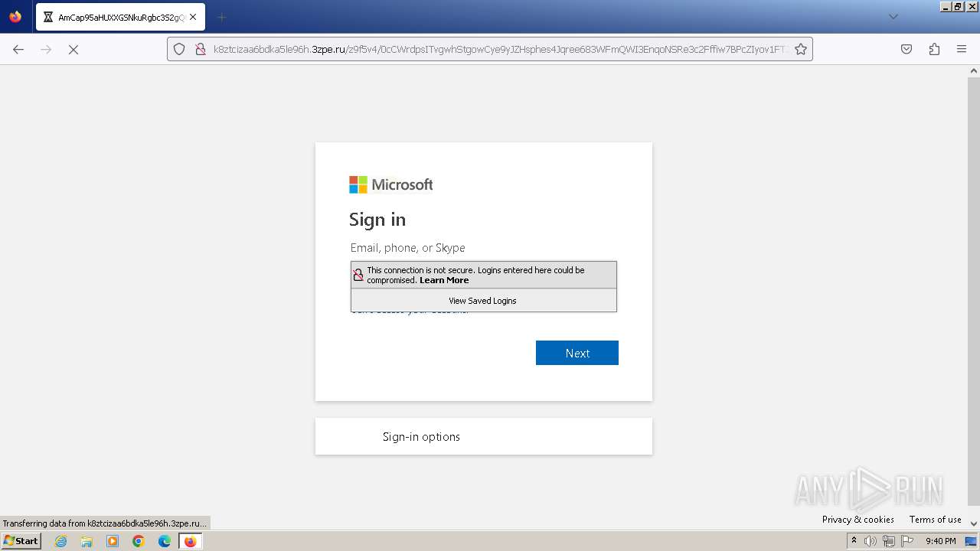Bookmark this page with the star icon
Image resolution: width=980 pixels, height=551 pixels.
pyautogui.click(x=801, y=49)
